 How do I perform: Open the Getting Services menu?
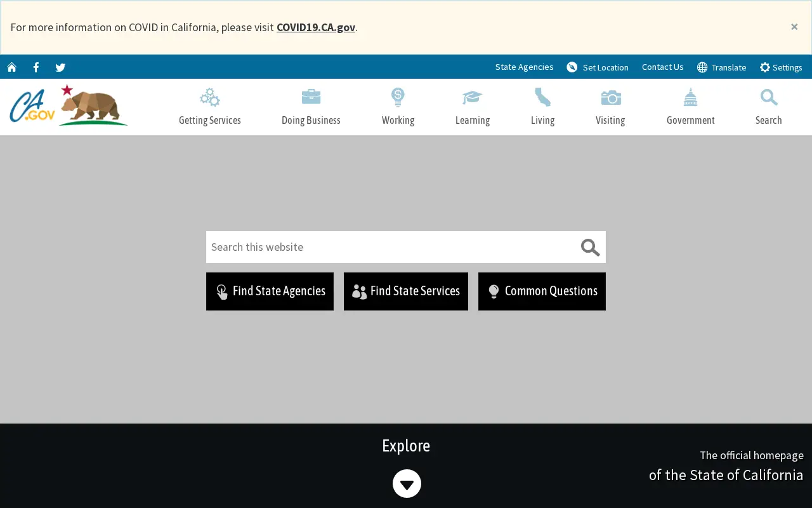click(210, 107)
